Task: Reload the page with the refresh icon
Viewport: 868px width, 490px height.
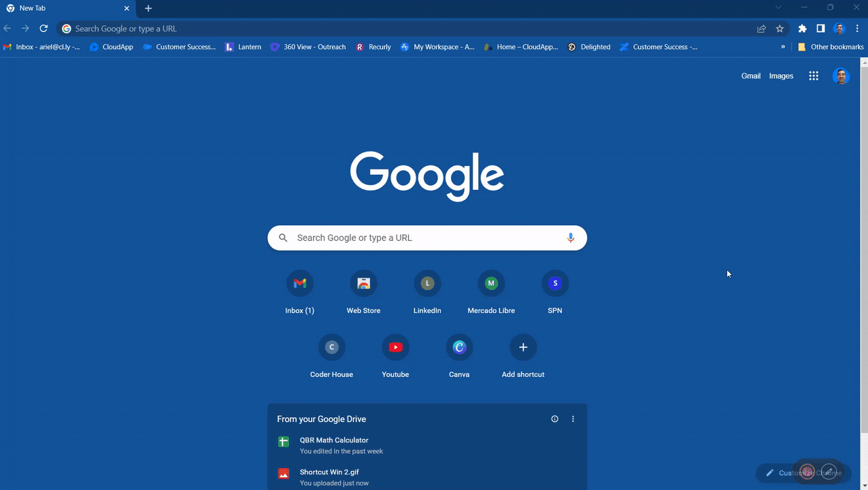Action: (x=44, y=29)
